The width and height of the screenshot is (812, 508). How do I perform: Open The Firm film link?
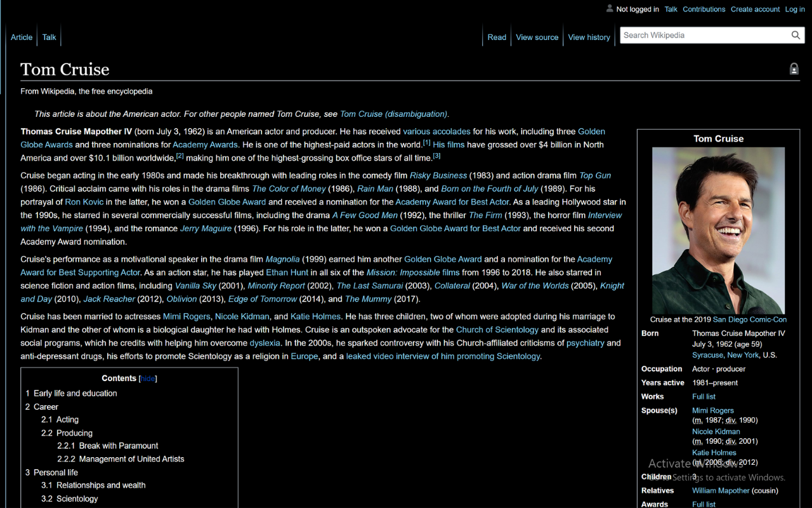[x=484, y=215]
